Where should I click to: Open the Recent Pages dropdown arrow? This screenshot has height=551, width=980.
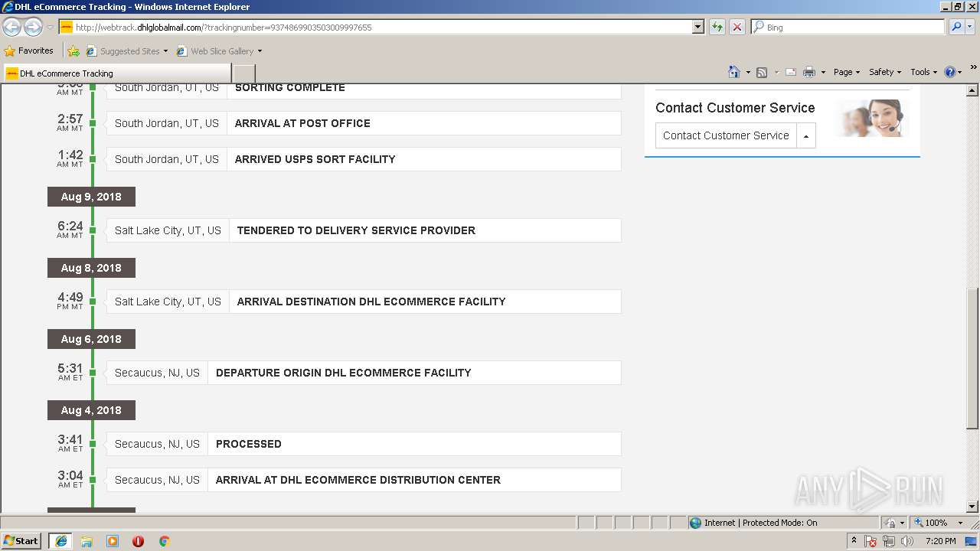click(x=50, y=27)
